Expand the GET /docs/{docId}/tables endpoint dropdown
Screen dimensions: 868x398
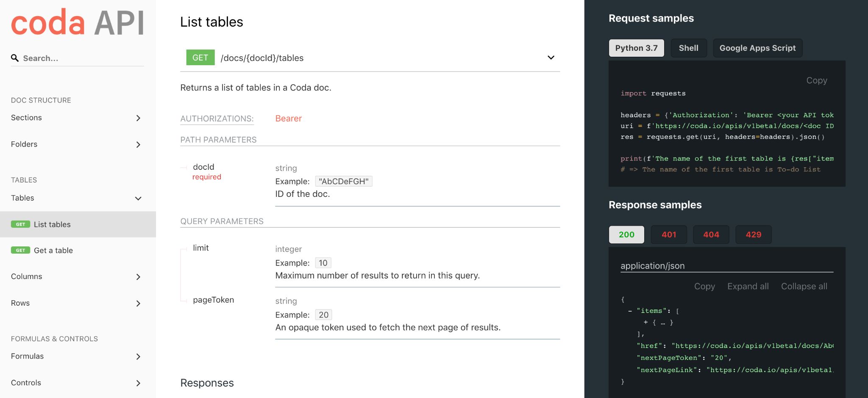coord(551,58)
